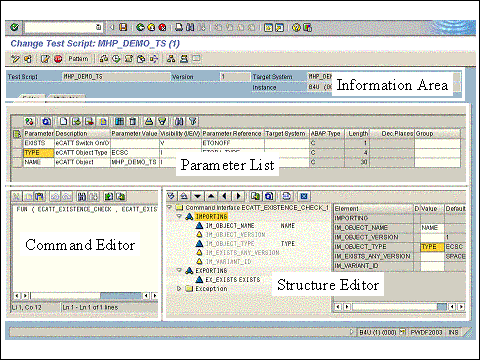Viewport: 480px width, 360px height.
Task: Click the ETONOFF parameter reference cell
Action: click(x=233, y=143)
